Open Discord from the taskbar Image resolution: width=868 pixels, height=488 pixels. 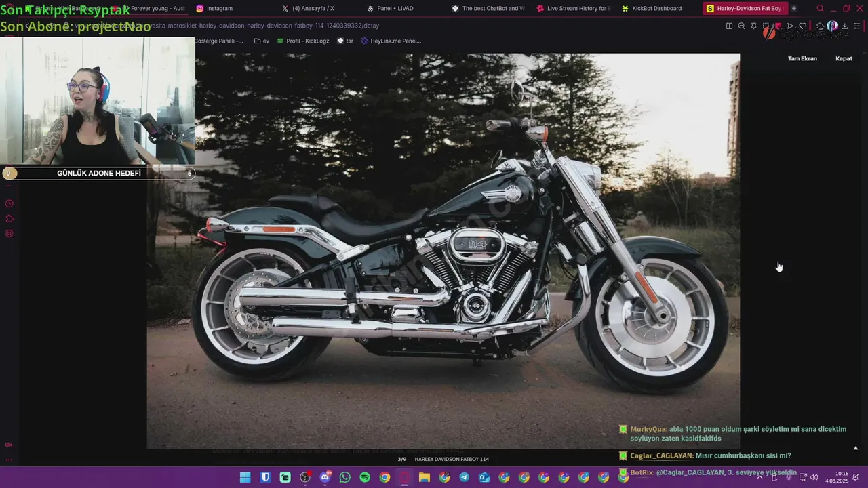(325, 477)
